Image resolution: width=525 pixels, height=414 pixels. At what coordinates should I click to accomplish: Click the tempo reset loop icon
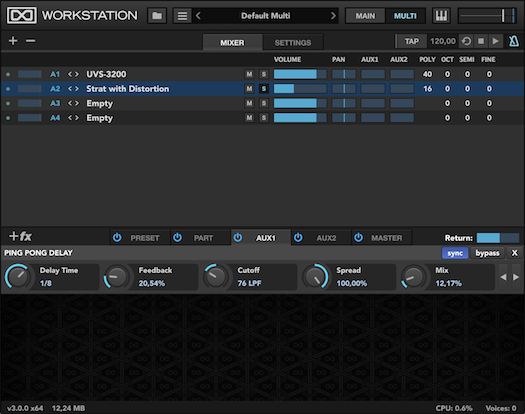466,41
